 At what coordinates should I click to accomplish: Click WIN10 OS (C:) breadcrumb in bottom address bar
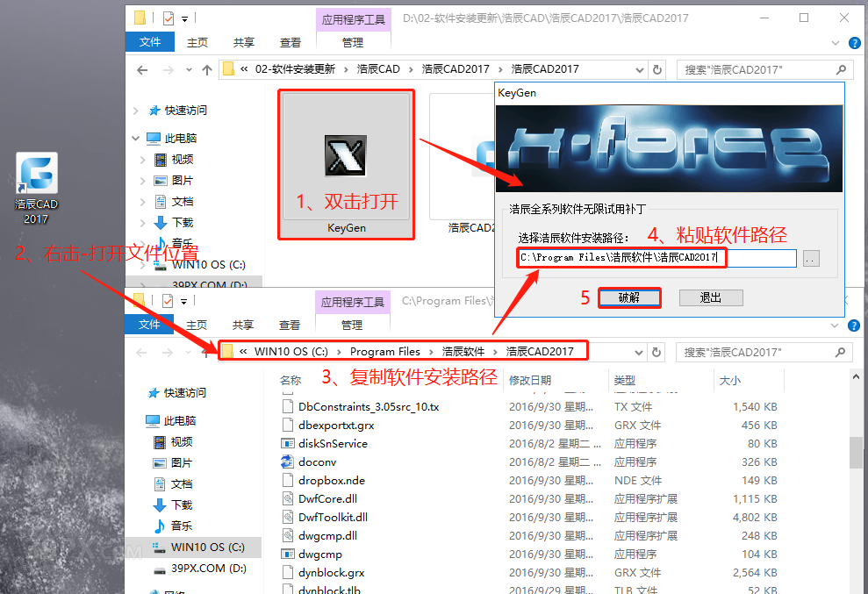point(291,352)
